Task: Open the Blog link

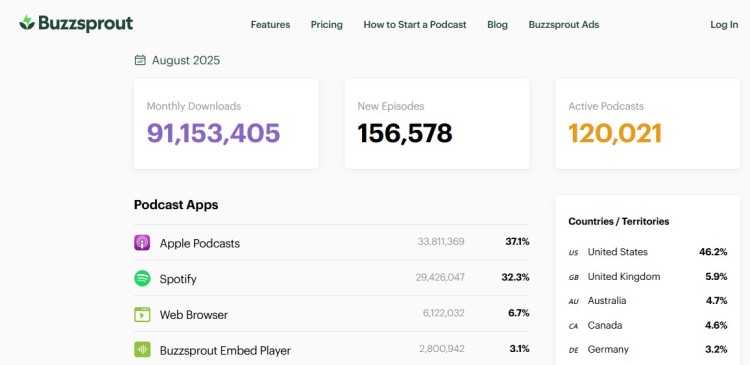Action: [x=497, y=24]
